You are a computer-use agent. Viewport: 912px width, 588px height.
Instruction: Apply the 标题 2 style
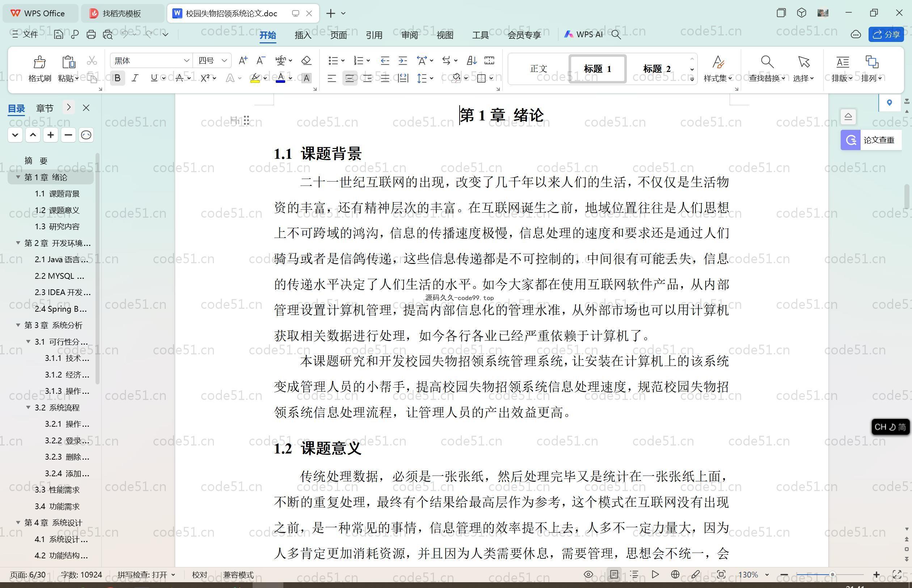click(x=657, y=69)
